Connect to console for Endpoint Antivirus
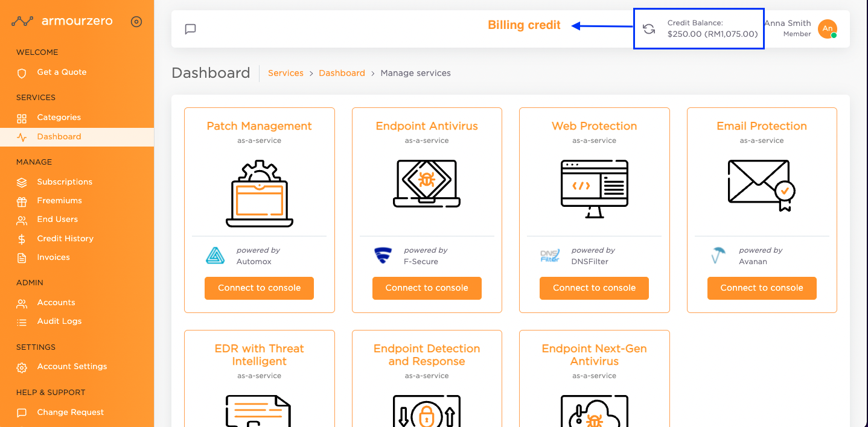 click(427, 288)
